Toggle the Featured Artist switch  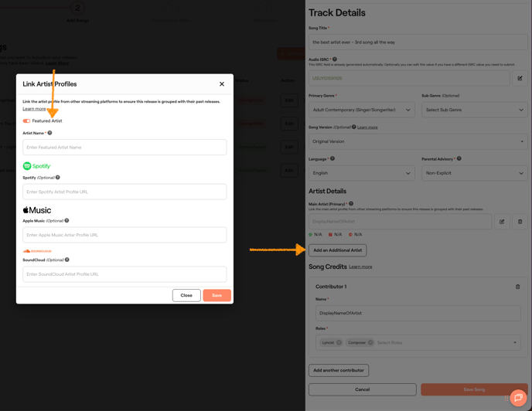click(x=26, y=121)
